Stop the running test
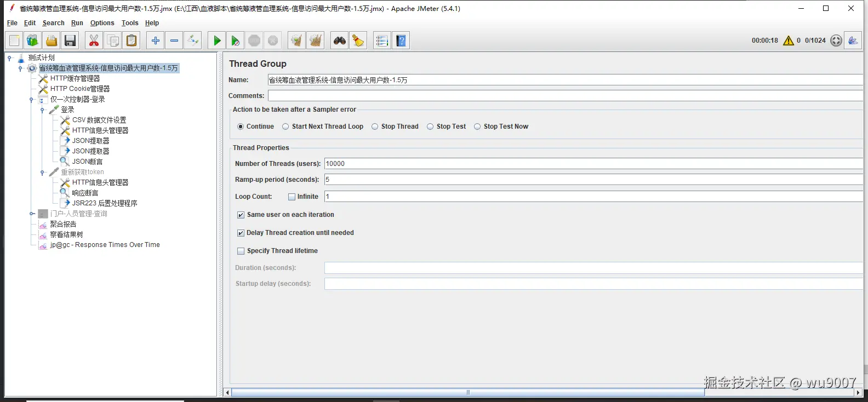 click(x=254, y=41)
